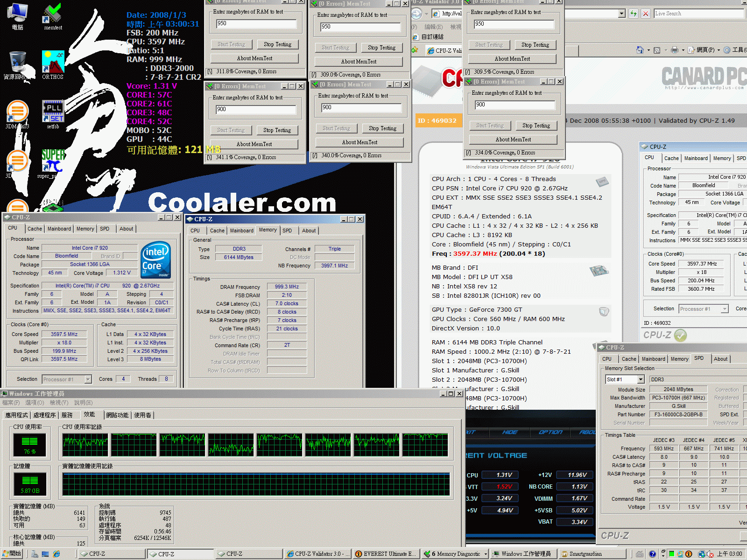Expand the Print dropdown arrow in IE
The image size is (747, 560).
[683, 50]
